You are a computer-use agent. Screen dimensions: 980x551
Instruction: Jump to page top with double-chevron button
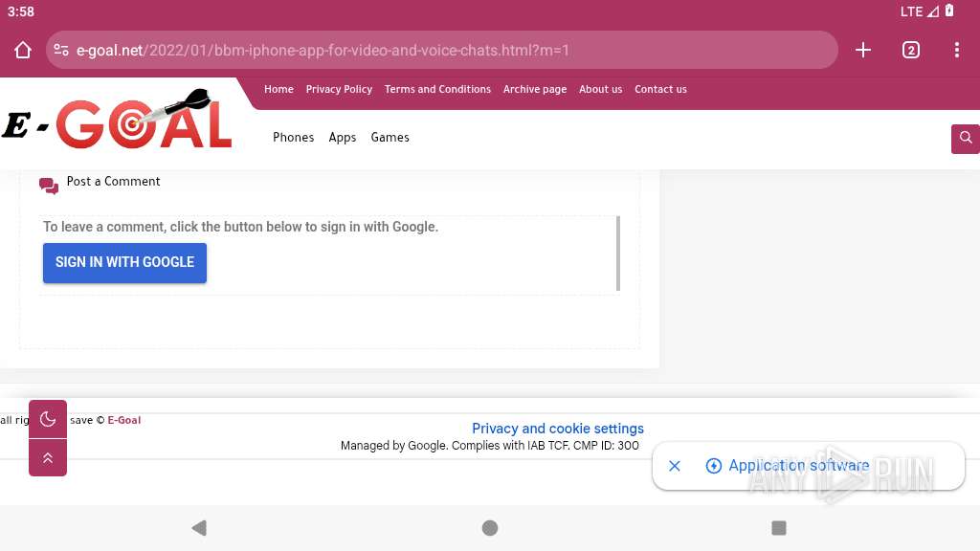pyautogui.click(x=48, y=457)
